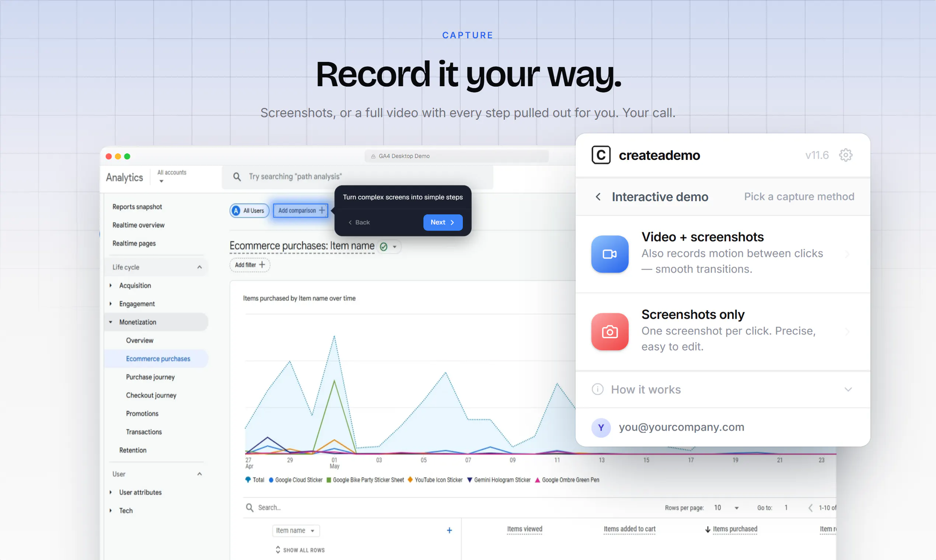The width and height of the screenshot is (936, 560).
Task: Click GA4 Desktop Demo address bar
Action: pos(456,156)
